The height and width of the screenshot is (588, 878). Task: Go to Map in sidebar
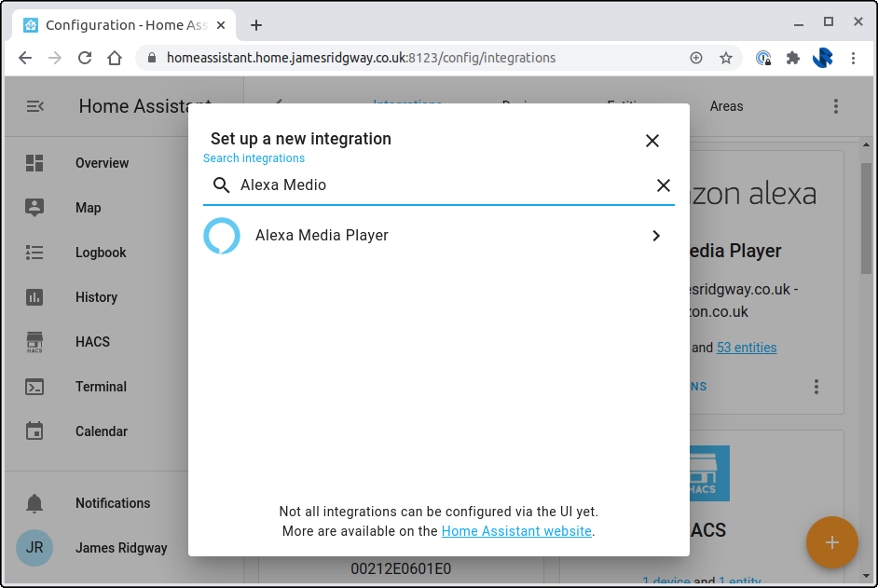88,208
